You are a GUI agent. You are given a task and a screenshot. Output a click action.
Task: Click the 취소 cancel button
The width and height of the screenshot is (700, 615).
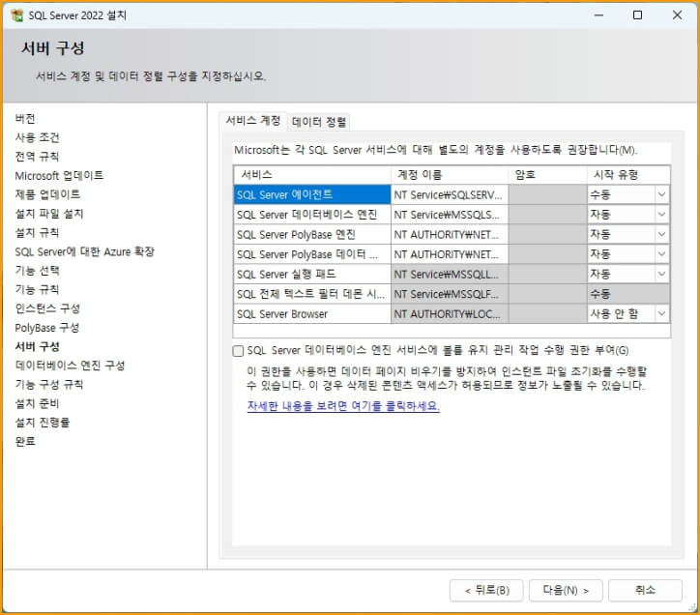tap(645, 591)
